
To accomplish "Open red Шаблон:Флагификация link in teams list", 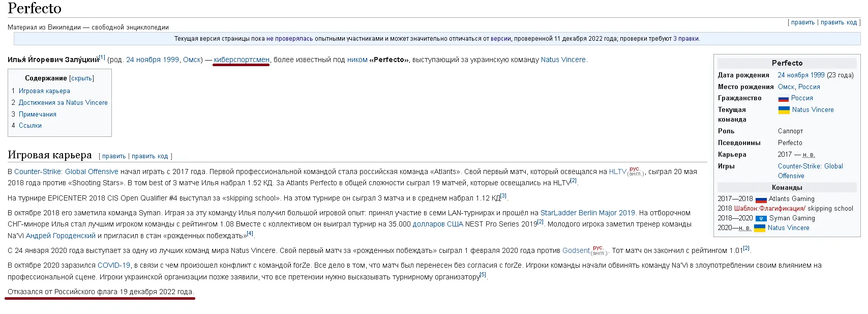I will (770, 209).
